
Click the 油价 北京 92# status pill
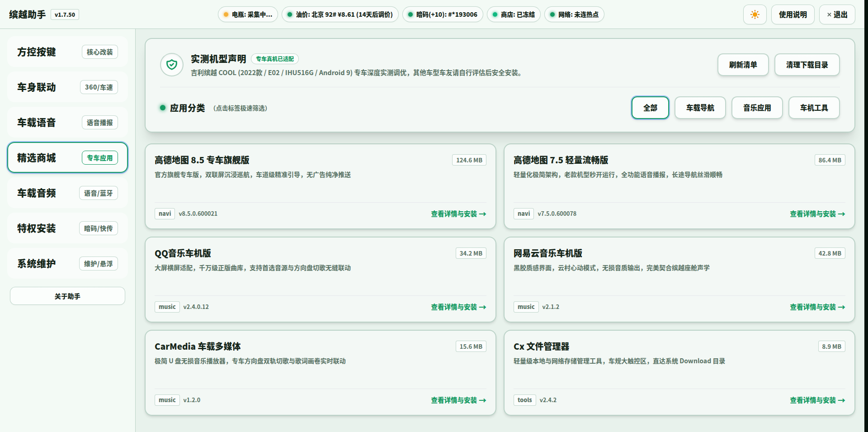pyautogui.click(x=340, y=14)
